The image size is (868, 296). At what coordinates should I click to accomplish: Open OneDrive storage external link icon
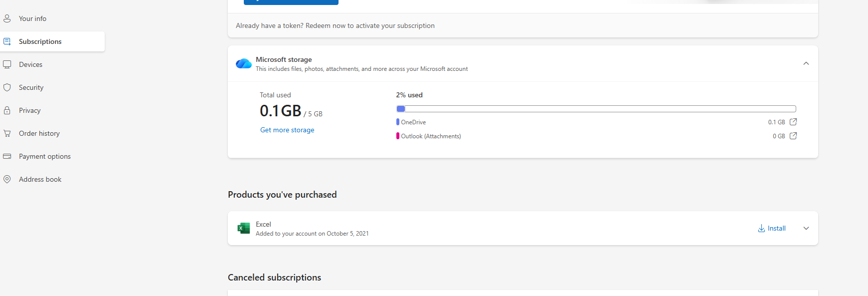tap(793, 122)
